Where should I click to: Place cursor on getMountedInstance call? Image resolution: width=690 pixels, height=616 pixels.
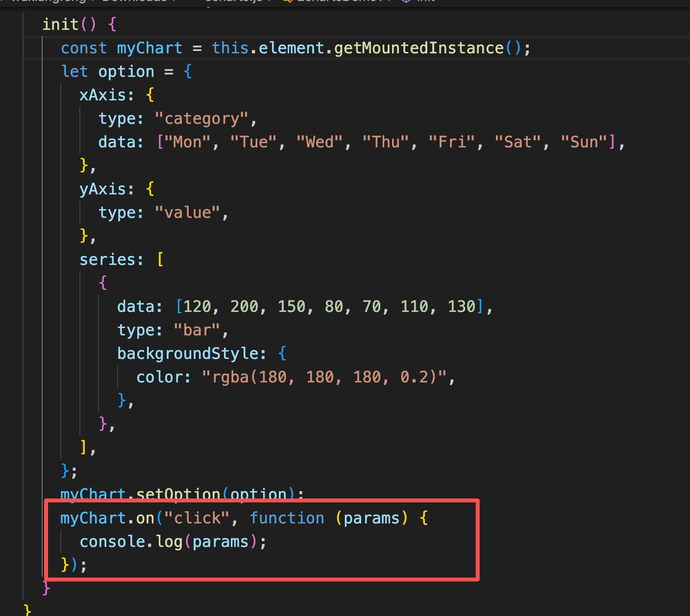(419, 48)
